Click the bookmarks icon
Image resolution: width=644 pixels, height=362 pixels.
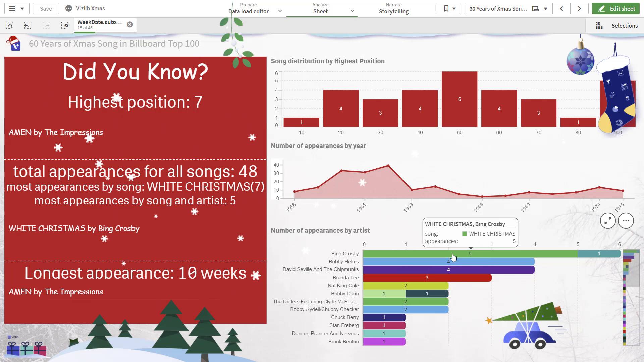pyautogui.click(x=446, y=9)
